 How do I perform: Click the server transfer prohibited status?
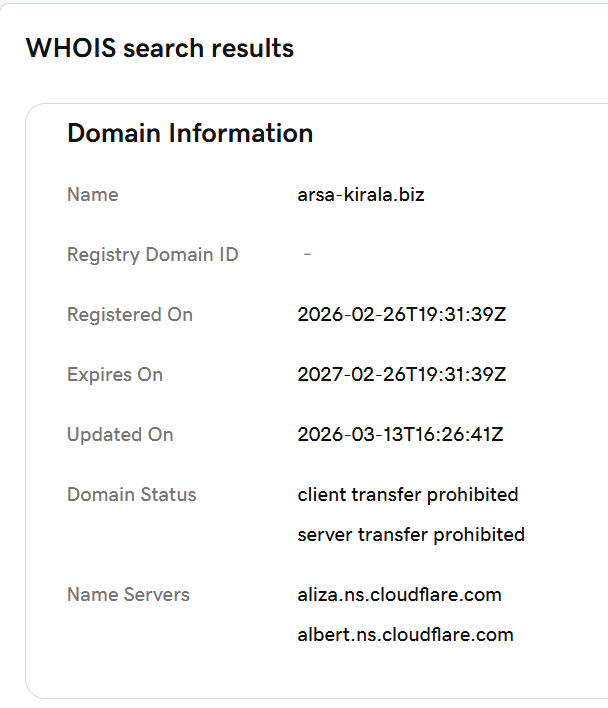410,535
